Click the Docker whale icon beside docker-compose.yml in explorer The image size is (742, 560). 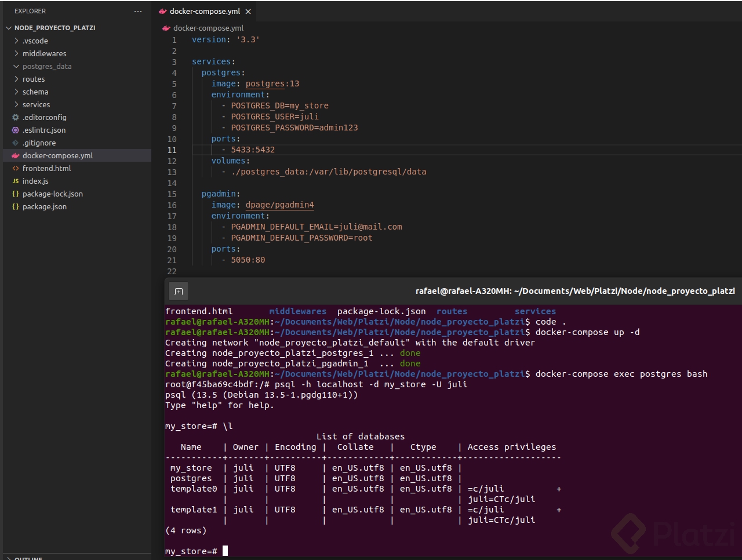click(16, 155)
